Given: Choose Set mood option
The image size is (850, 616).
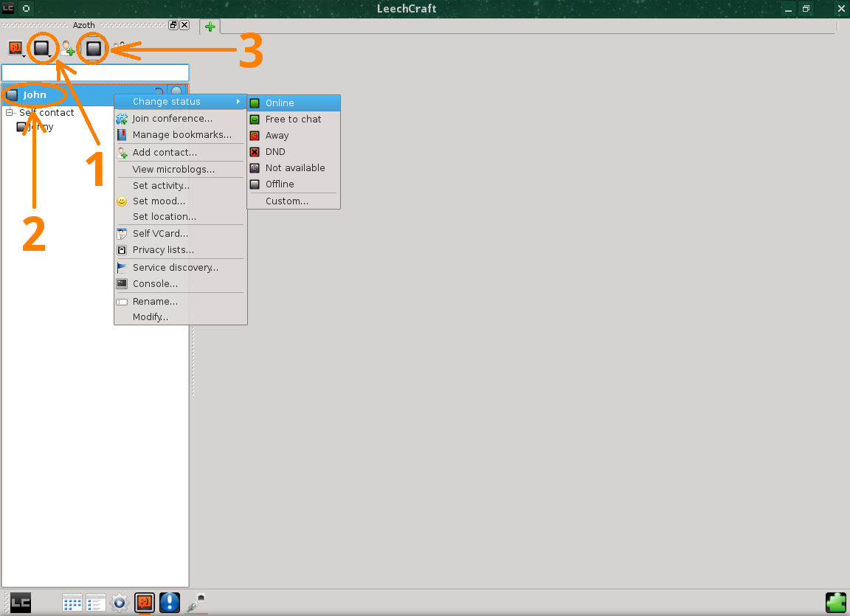Looking at the screenshot, I should pyautogui.click(x=181, y=201).
